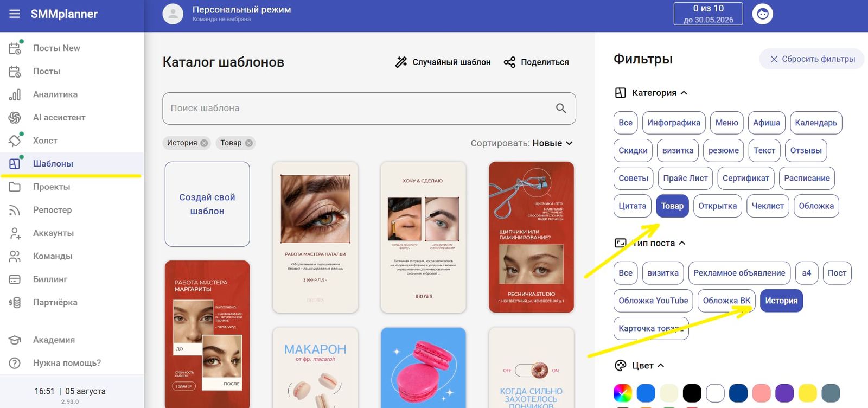Click Создай свой шаблон card
868x408 pixels.
(x=207, y=204)
